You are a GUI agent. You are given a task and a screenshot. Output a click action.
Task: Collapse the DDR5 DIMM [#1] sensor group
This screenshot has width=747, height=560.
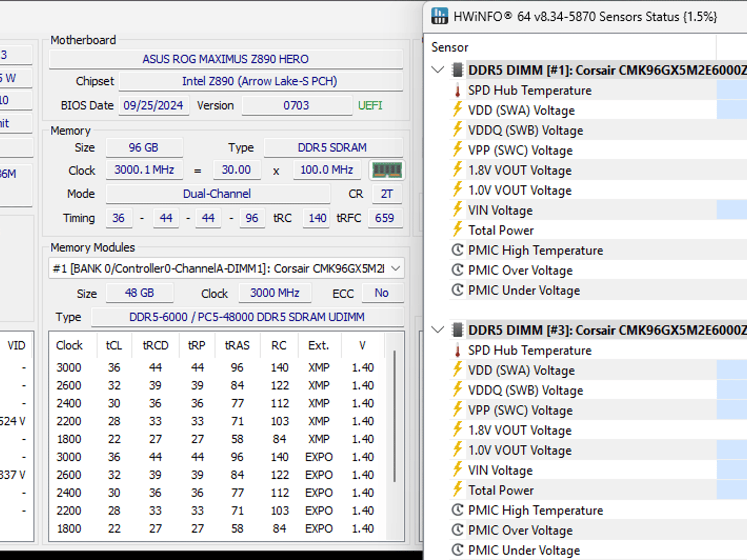pyautogui.click(x=438, y=70)
